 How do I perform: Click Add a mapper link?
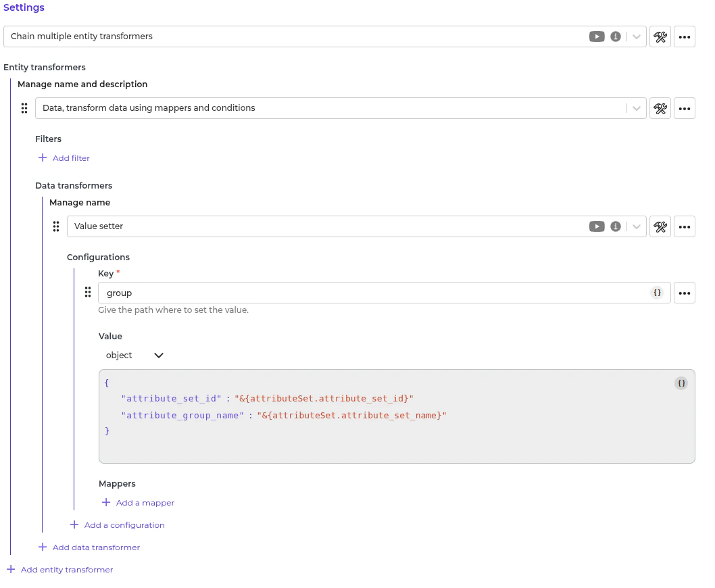click(145, 503)
